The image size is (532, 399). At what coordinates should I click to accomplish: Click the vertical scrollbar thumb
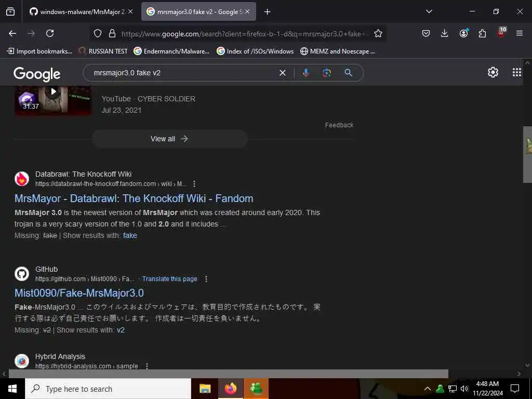(527, 154)
